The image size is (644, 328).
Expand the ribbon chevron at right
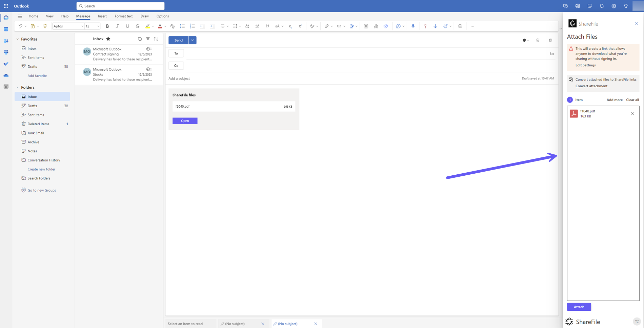560,29
